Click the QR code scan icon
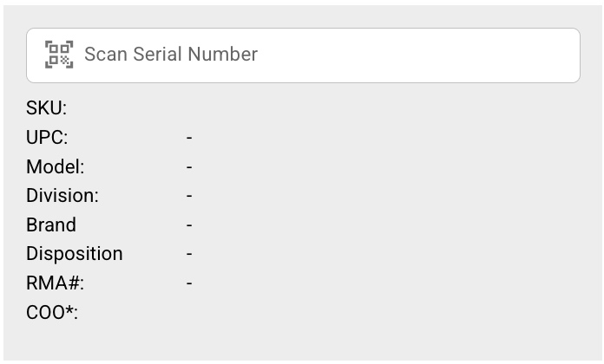Image resolution: width=604 pixels, height=364 pixels. coord(59,55)
